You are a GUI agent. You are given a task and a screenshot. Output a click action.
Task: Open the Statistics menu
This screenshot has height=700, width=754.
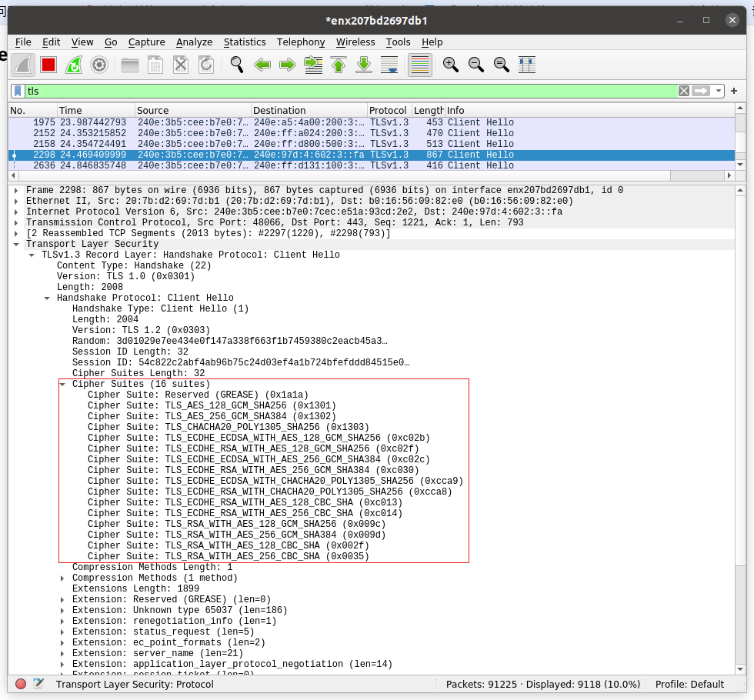pos(245,42)
